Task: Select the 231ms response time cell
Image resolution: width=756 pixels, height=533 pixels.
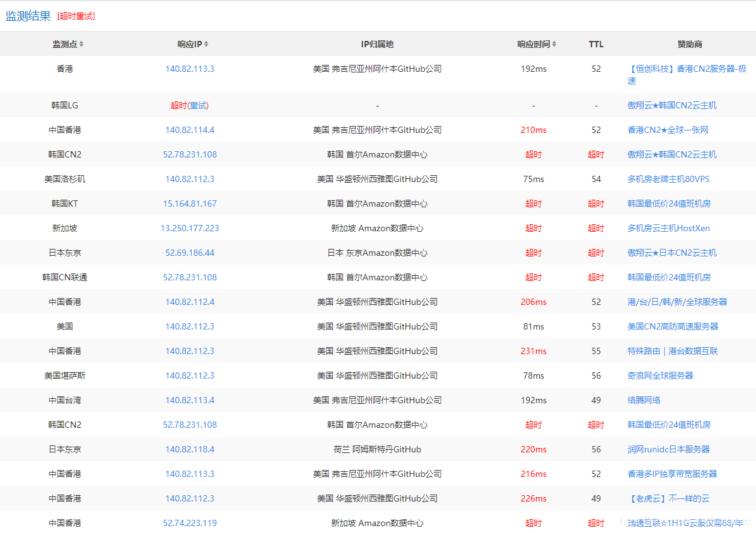Action: pos(533,351)
